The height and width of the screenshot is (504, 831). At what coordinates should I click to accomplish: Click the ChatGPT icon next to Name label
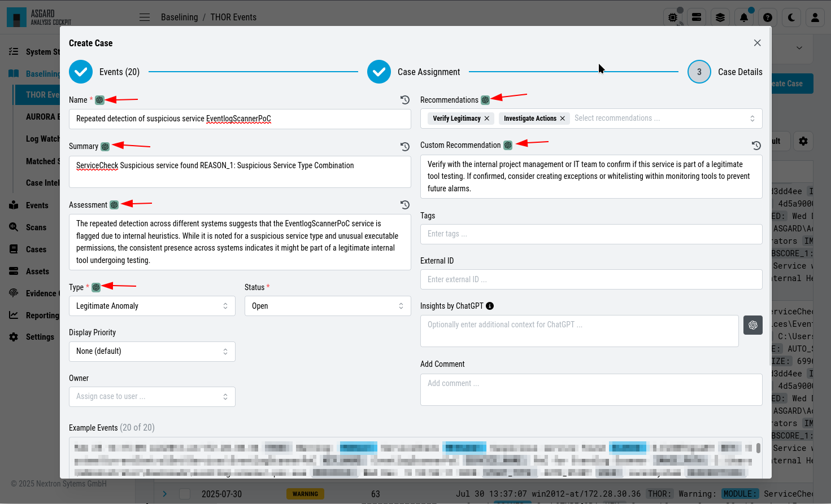point(99,100)
